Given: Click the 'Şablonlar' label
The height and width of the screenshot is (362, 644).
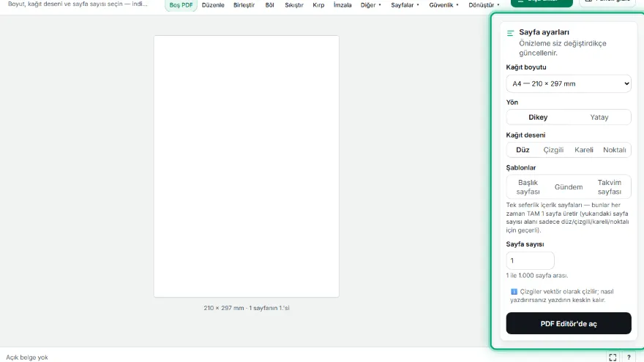Looking at the screenshot, I should click(521, 167).
